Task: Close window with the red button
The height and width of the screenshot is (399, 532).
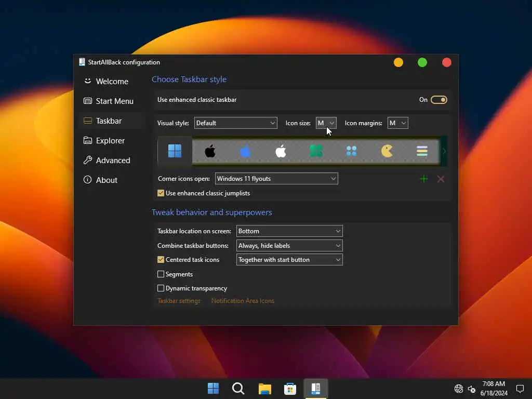Action: pyautogui.click(x=447, y=62)
